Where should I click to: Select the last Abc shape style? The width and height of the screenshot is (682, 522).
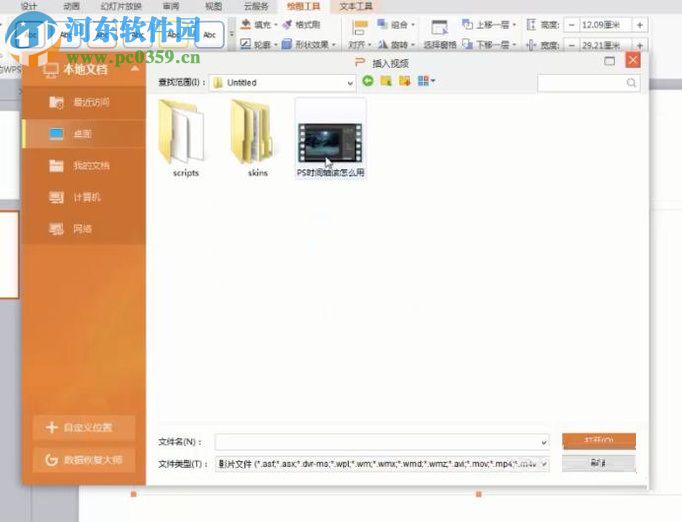pyautogui.click(x=210, y=34)
